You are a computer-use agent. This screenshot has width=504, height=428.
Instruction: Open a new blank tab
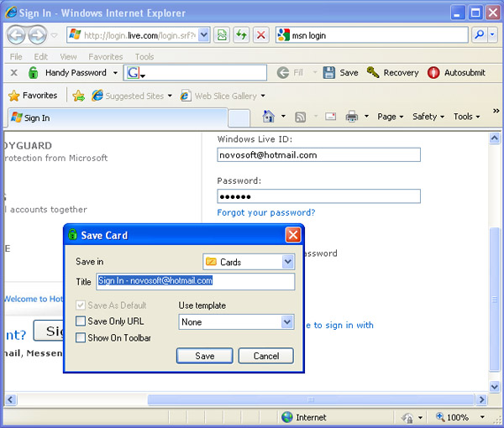pyautogui.click(x=239, y=117)
